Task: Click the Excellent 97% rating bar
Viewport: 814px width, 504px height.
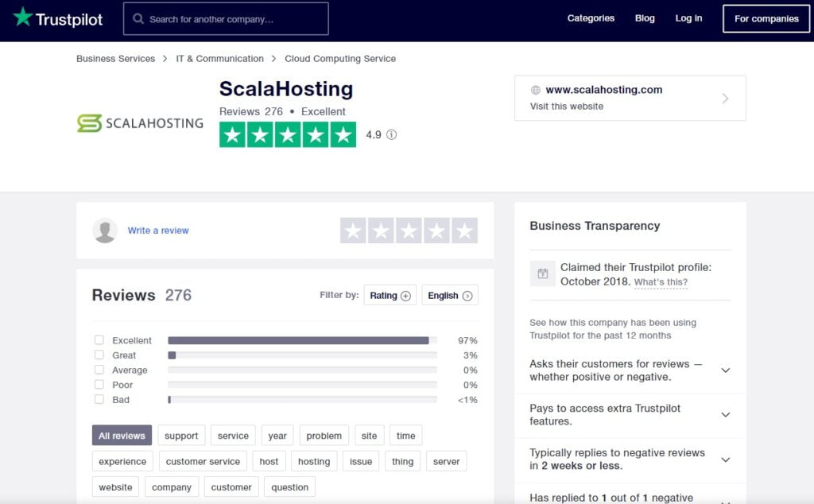Action: click(302, 339)
